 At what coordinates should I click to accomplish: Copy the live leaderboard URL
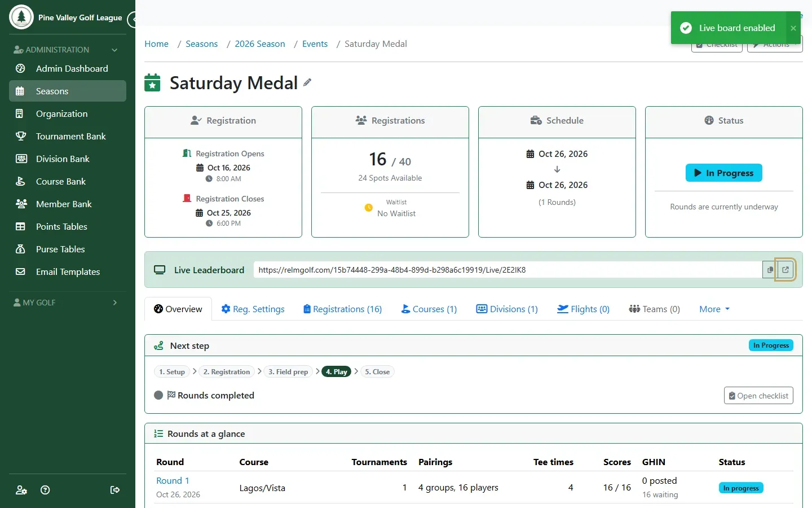tap(770, 270)
